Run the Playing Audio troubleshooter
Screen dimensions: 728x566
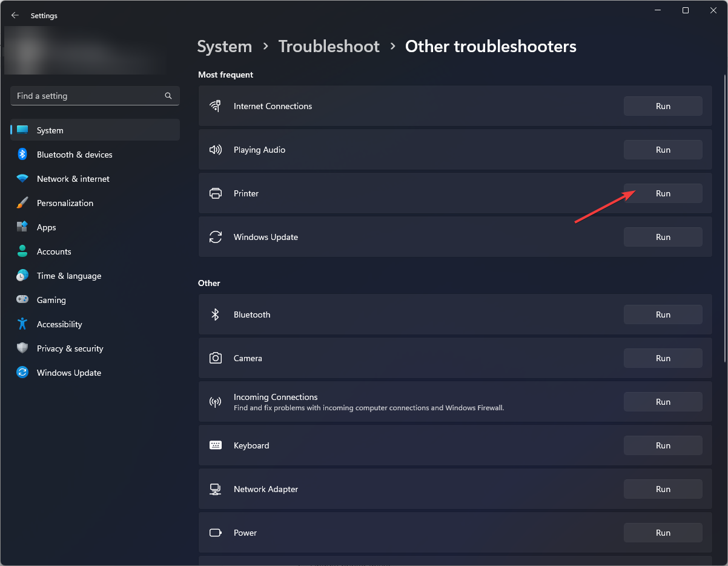coord(663,150)
